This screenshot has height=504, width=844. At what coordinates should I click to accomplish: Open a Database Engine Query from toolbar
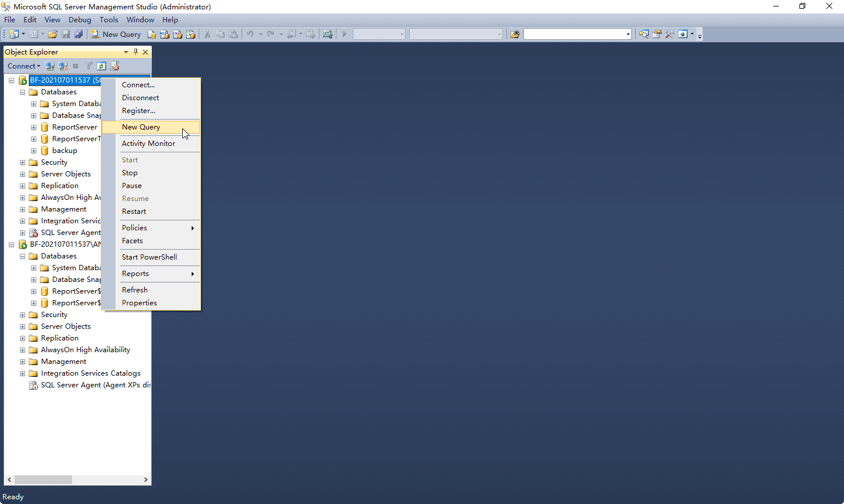click(151, 34)
